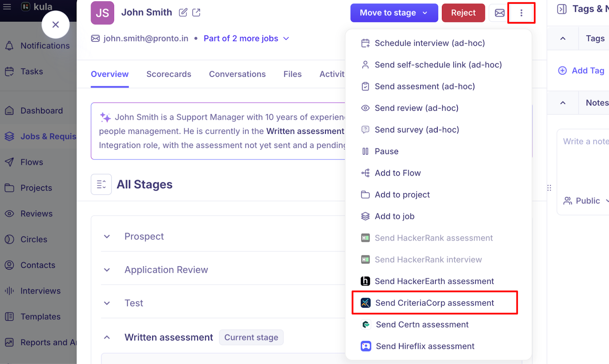
Task: Collapse the Tags section chevron
Action: click(563, 38)
